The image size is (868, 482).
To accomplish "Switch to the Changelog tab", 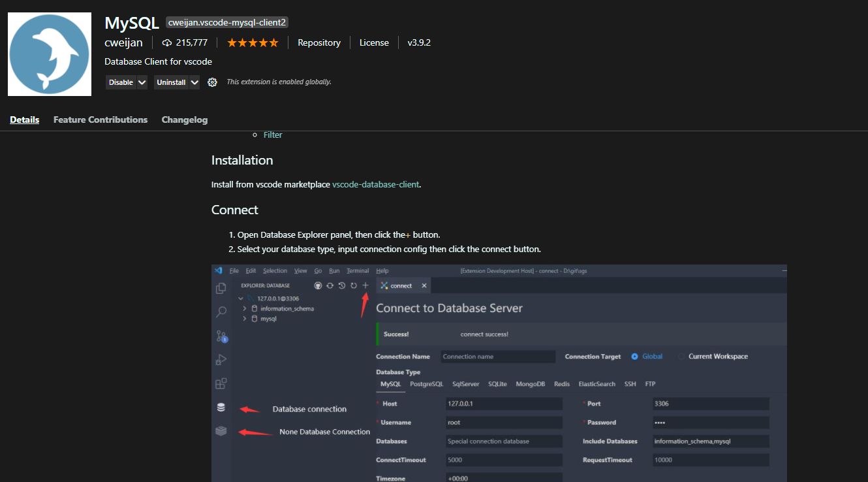I will (x=185, y=120).
